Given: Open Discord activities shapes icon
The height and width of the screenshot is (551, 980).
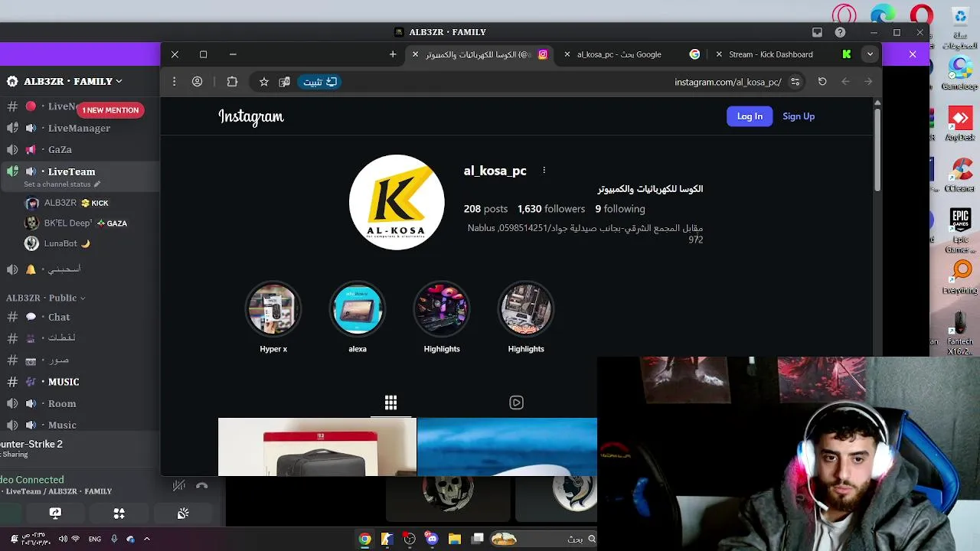Looking at the screenshot, I should [x=119, y=514].
